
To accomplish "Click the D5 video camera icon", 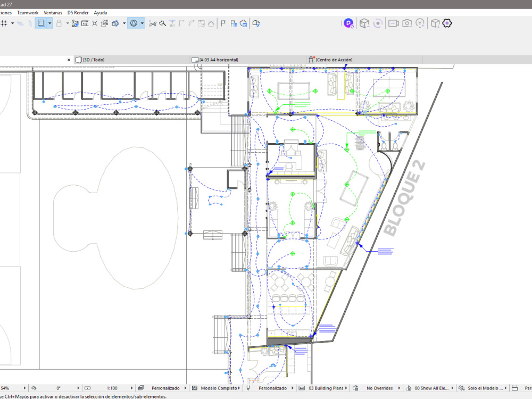I will click(x=393, y=23).
